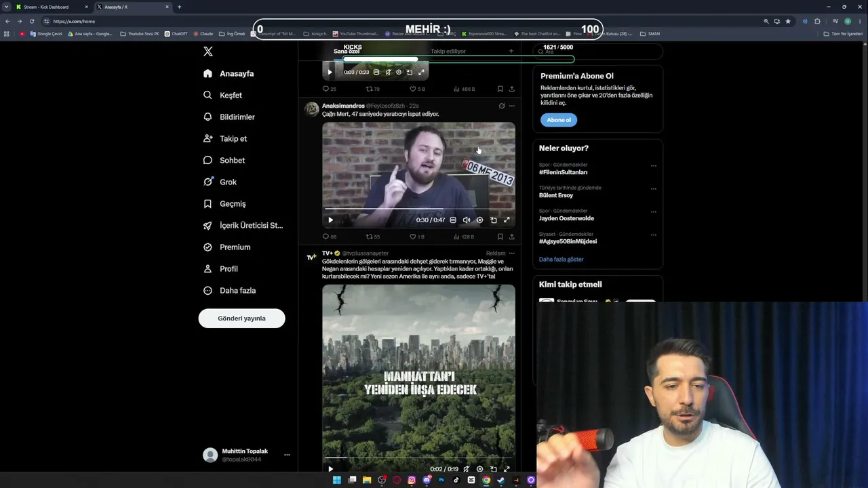Reply to top tweet with 25 replies
The width and height of the screenshot is (868, 488).
pos(329,89)
